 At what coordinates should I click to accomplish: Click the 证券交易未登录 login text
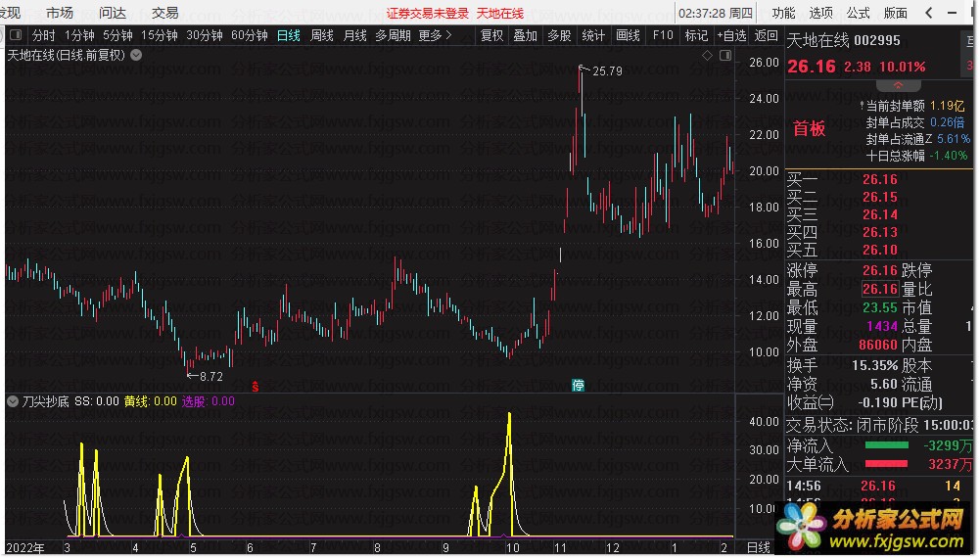point(427,13)
